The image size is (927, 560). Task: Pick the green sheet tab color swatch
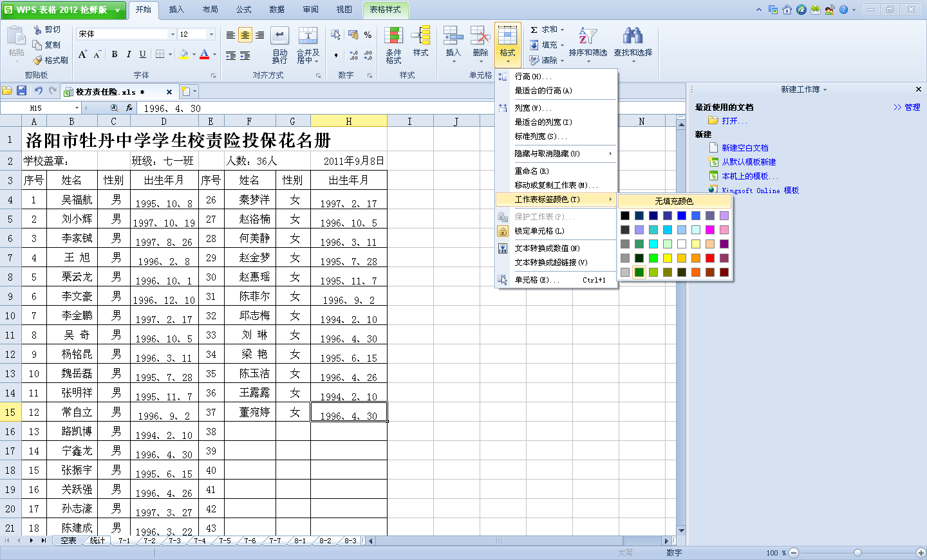(639, 273)
